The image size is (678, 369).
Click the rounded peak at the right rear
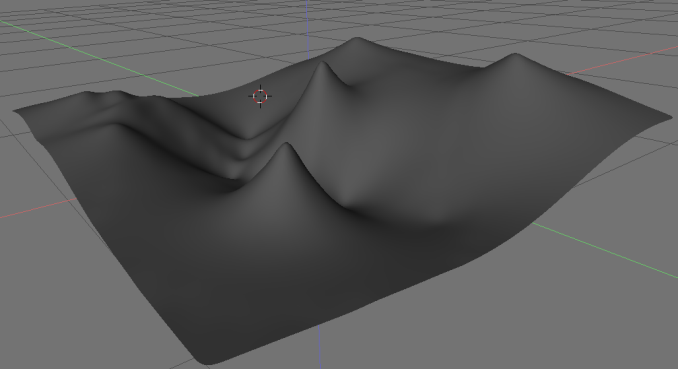pos(514,56)
